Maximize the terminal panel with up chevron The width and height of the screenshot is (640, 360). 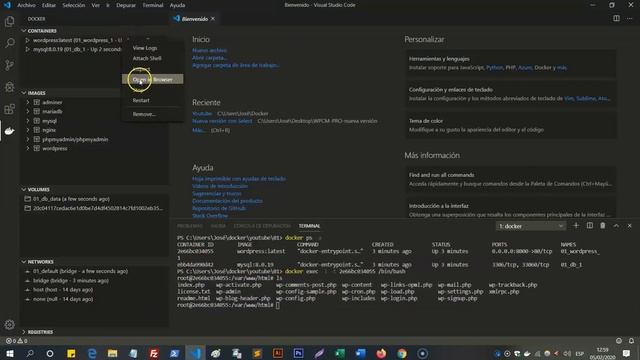pyautogui.click(x=616, y=225)
